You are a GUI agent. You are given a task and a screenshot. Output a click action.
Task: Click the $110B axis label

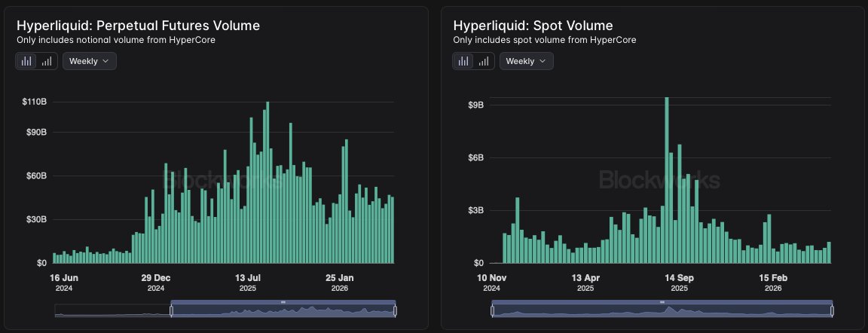click(35, 102)
